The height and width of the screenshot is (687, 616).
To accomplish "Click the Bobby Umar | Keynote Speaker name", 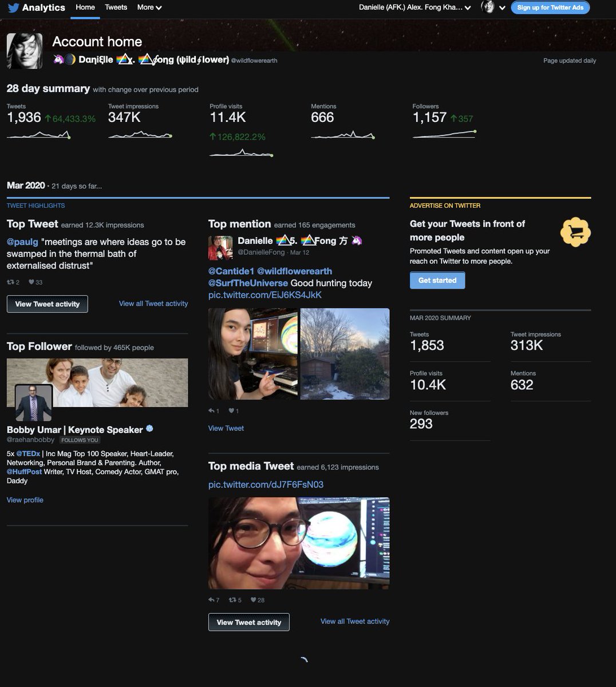I will pos(75,429).
